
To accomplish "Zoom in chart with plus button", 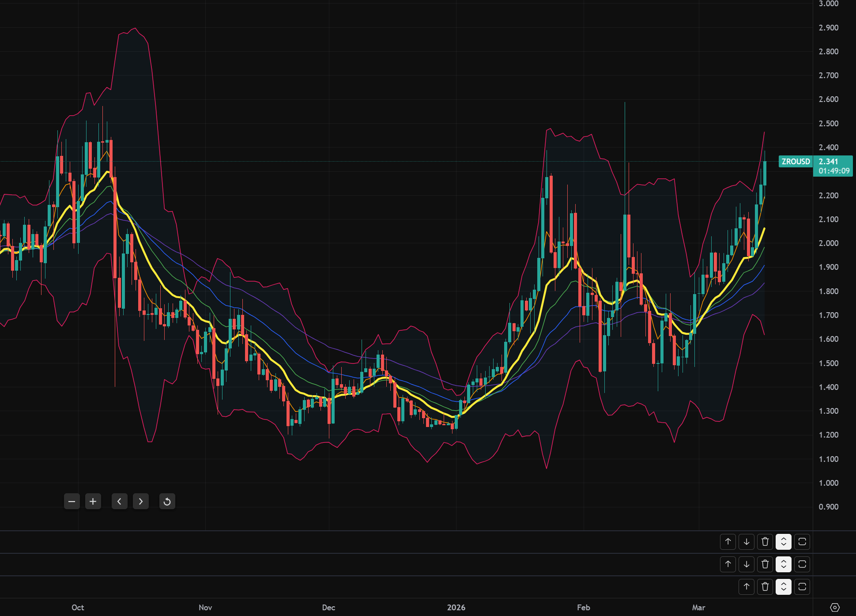I will pyautogui.click(x=93, y=501).
